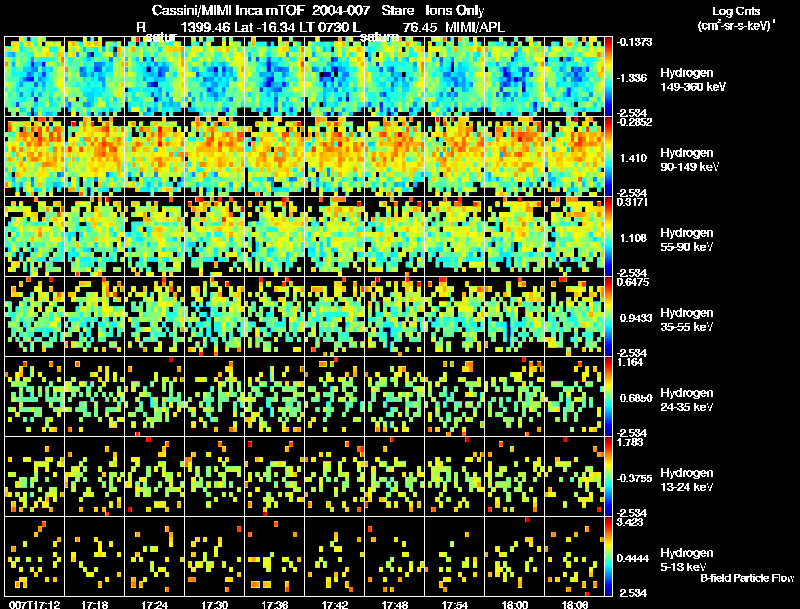Click the '0.3171' colorbar value
800x609 pixels.
click(x=632, y=202)
